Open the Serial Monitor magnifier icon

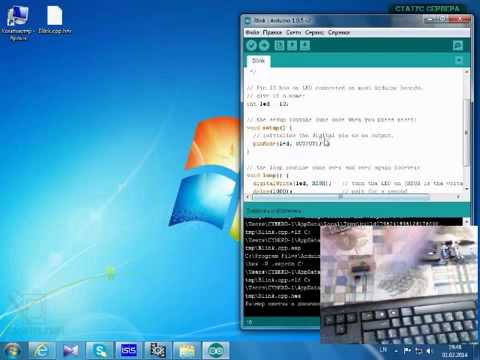458,45
